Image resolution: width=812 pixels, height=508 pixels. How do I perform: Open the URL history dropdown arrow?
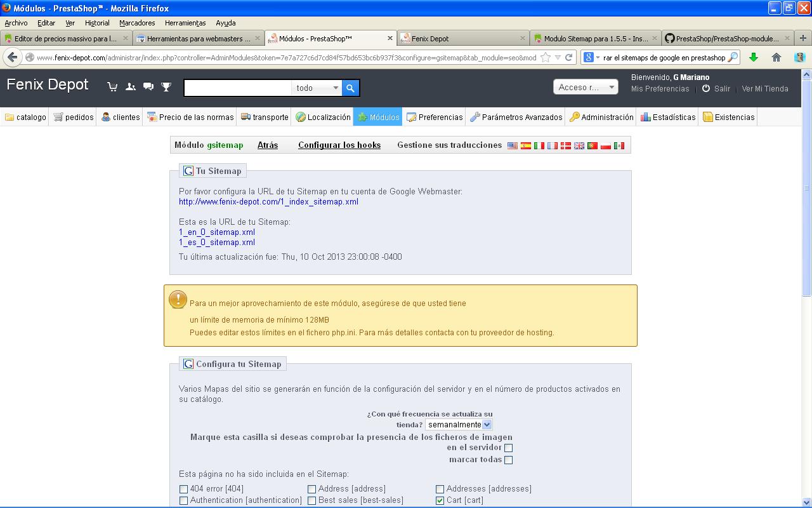point(558,57)
